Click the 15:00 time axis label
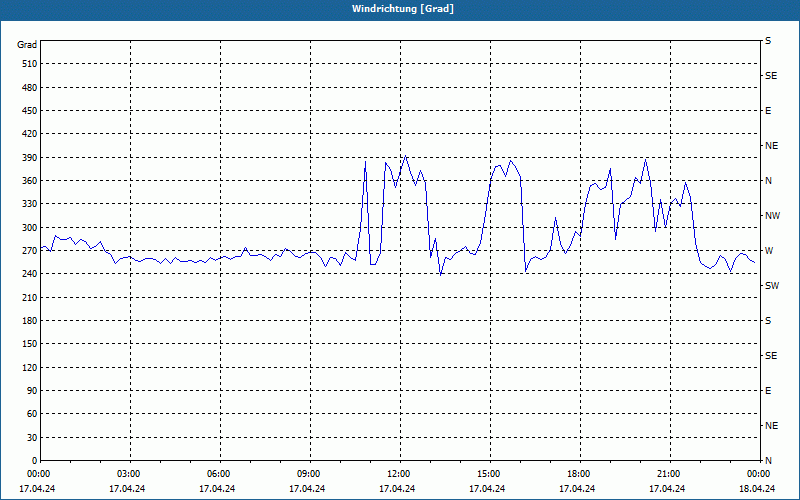The width and height of the screenshot is (800, 500). click(490, 474)
